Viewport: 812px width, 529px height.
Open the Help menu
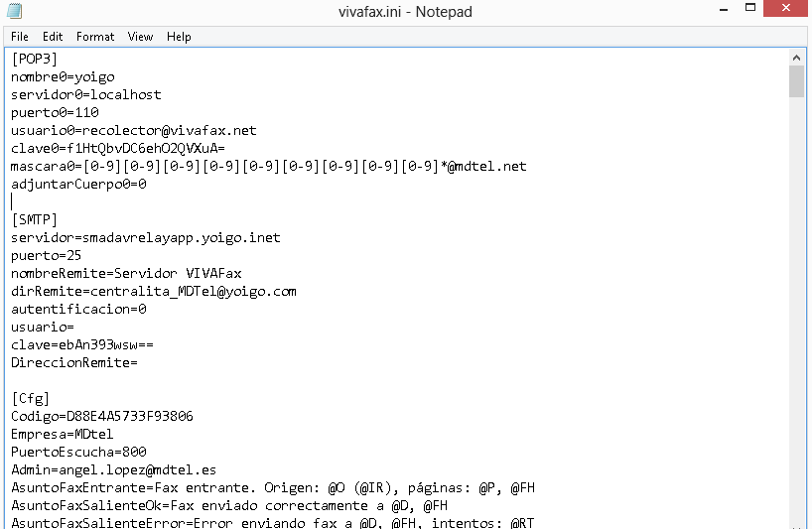[179, 37]
